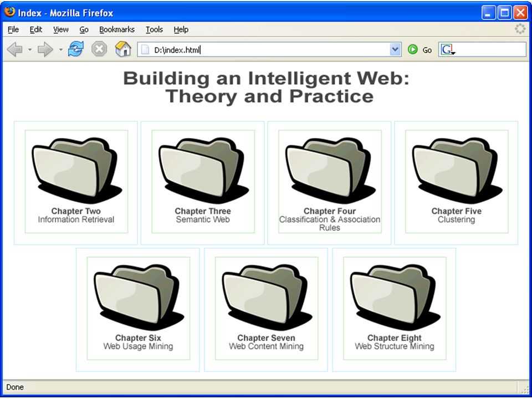Click the Firefox logo in title bar

(x=9, y=12)
